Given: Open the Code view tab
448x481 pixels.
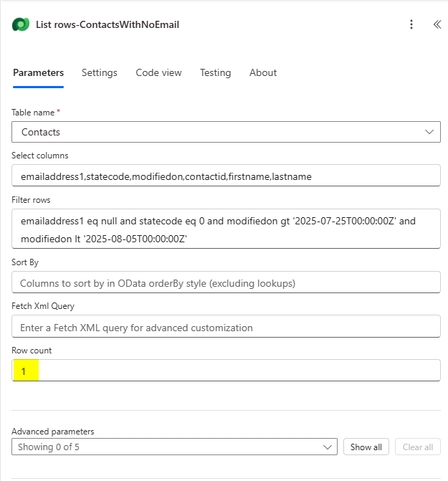Looking at the screenshot, I should 158,72.
